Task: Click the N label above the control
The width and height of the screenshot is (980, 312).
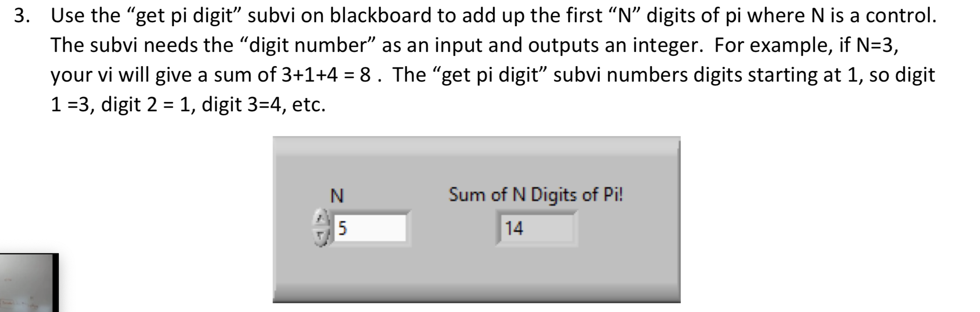Action: coord(337,195)
